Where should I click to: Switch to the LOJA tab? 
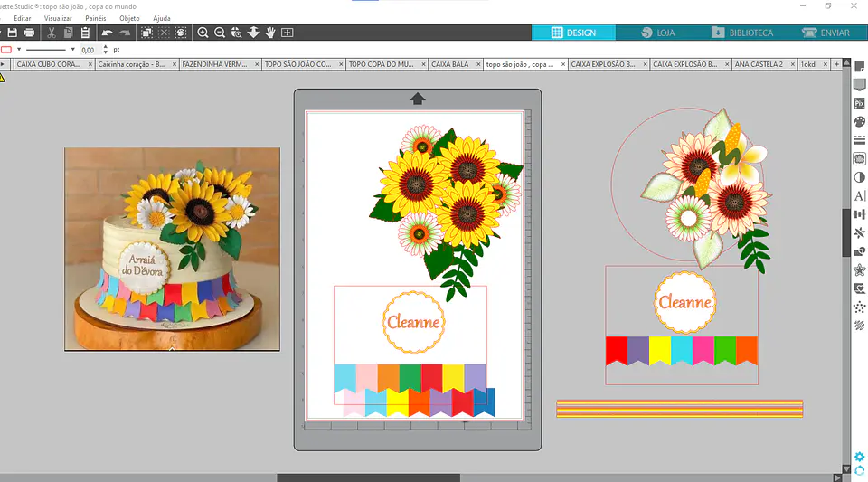(657, 33)
